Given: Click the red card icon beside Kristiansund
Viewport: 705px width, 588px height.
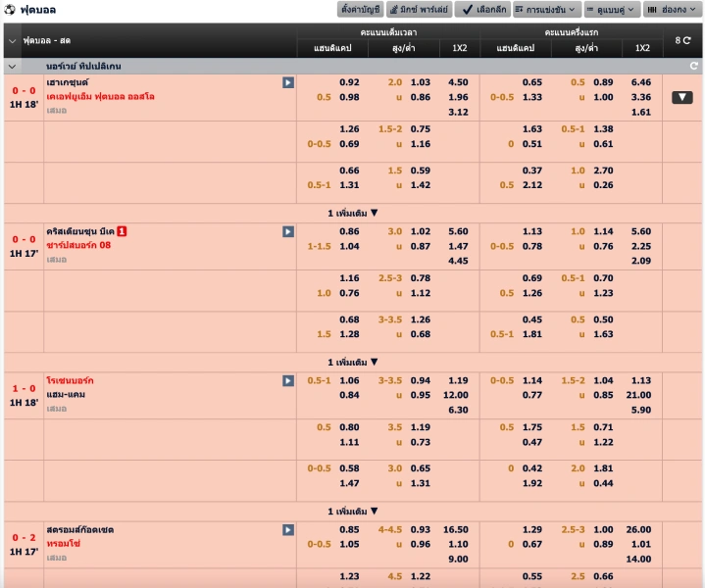Looking at the screenshot, I should click(x=122, y=231).
